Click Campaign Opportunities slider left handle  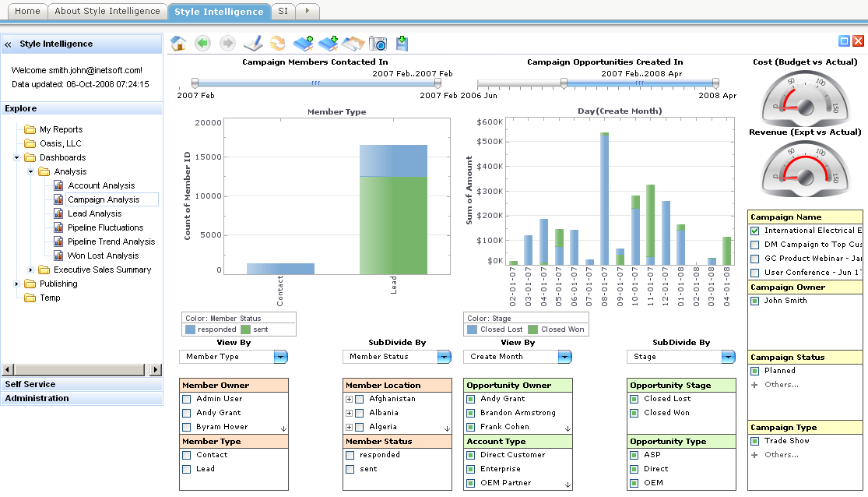(x=564, y=83)
